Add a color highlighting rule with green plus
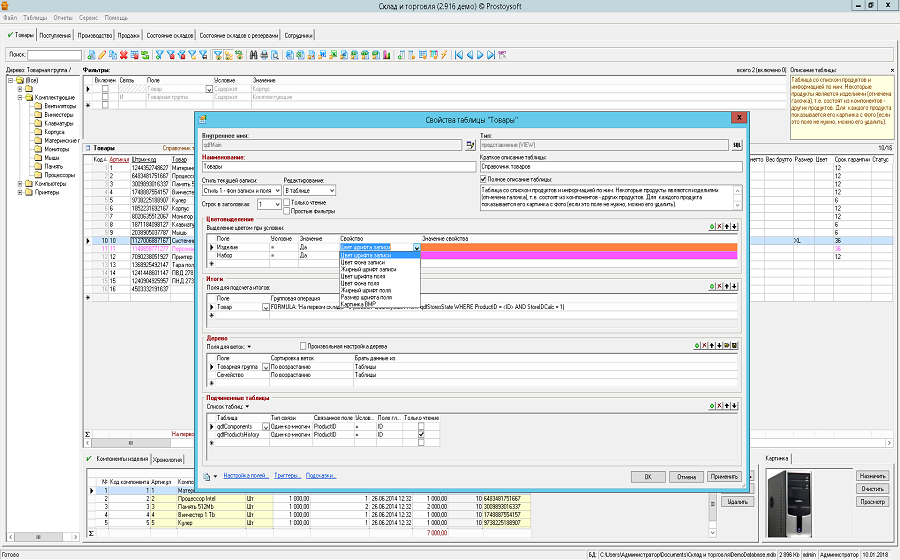 712,227
